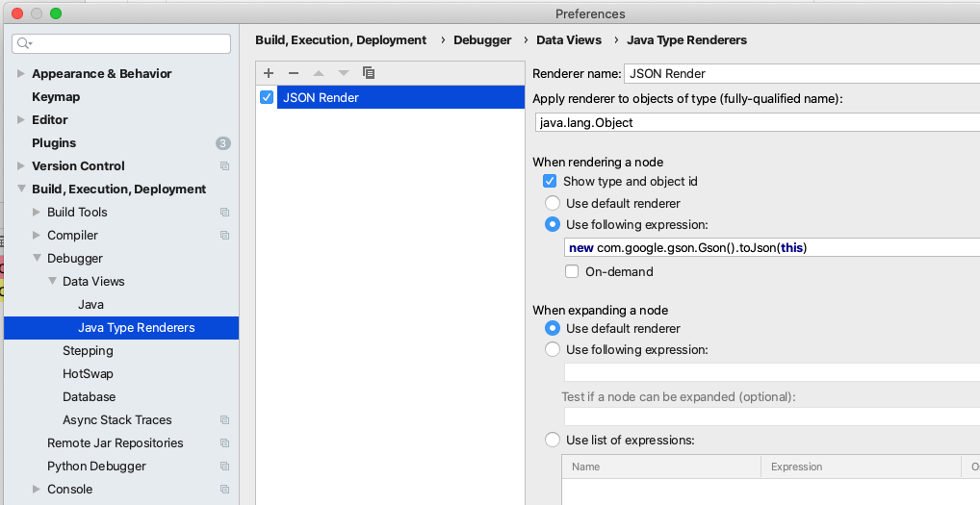Click the Plugins update count badge
The width and height of the screenshot is (980, 505).
[x=223, y=143]
